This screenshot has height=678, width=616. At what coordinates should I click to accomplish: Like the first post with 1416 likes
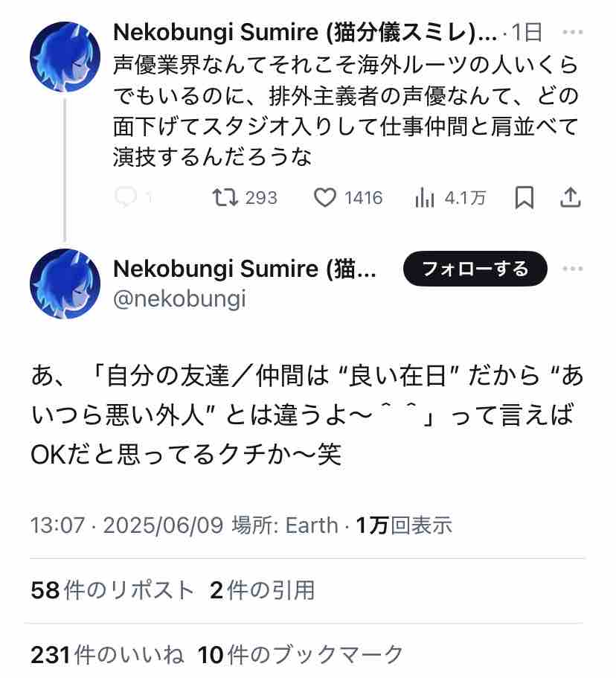[x=324, y=197]
